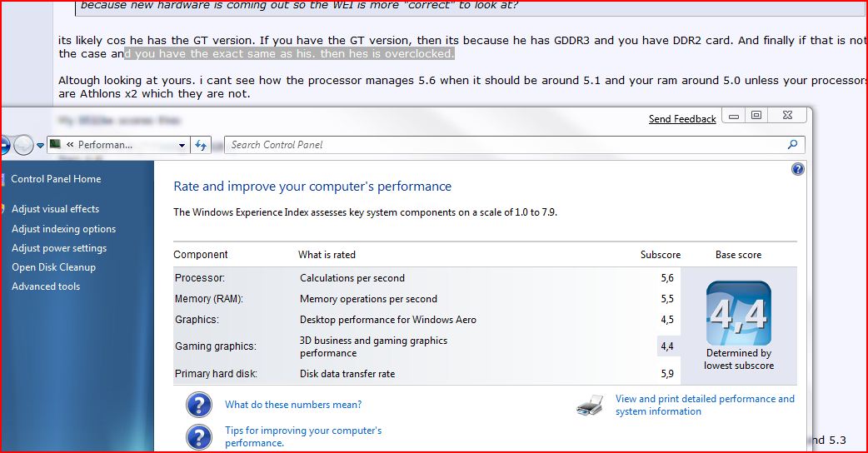Screen dimensions: 868x453
Task: Select the Processor subscore 5,6
Action: pyautogui.click(x=667, y=278)
